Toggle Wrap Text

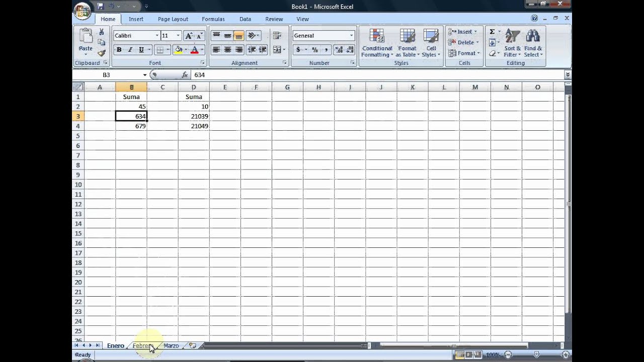click(x=277, y=36)
